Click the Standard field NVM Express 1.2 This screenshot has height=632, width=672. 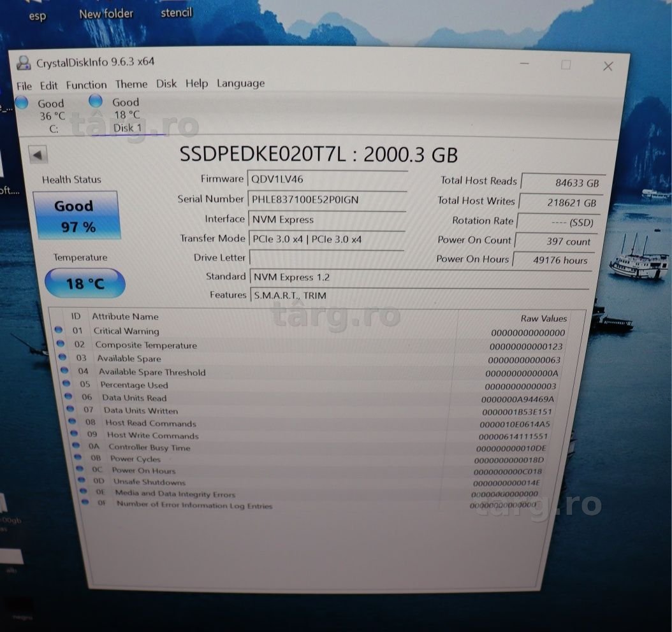point(421,277)
